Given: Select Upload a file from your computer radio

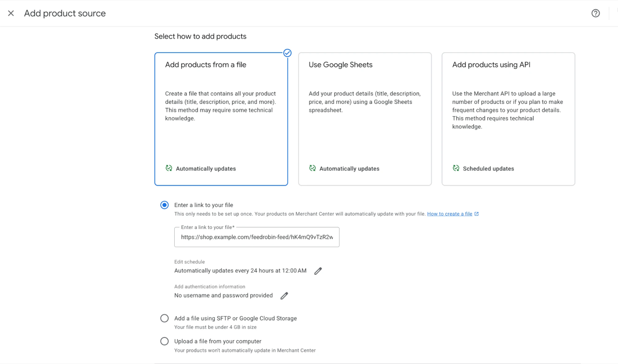Looking at the screenshot, I should (165, 341).
